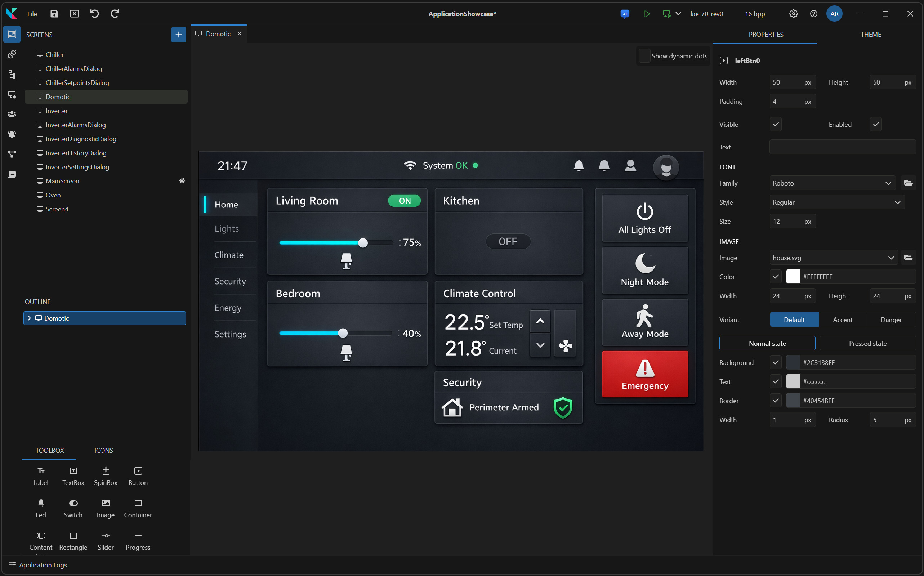Open the image assets panel in the left sidebar
Viewport: 924px width, 576px height.
(x=12, y=174)
